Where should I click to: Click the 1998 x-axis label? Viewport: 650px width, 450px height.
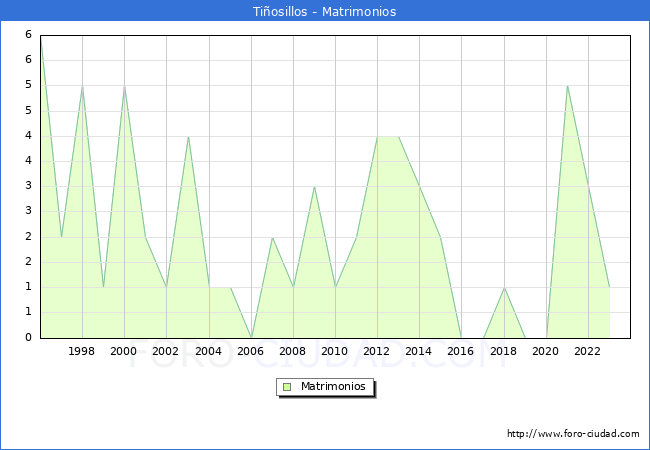click(81, 351)
